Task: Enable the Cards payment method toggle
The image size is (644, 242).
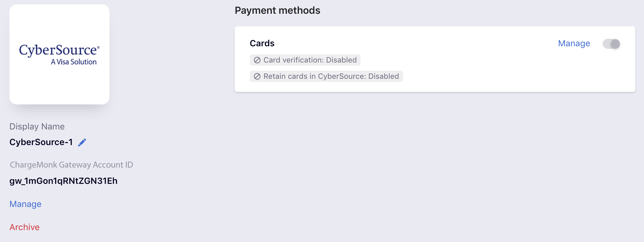Action: click(x=611, y=44)
